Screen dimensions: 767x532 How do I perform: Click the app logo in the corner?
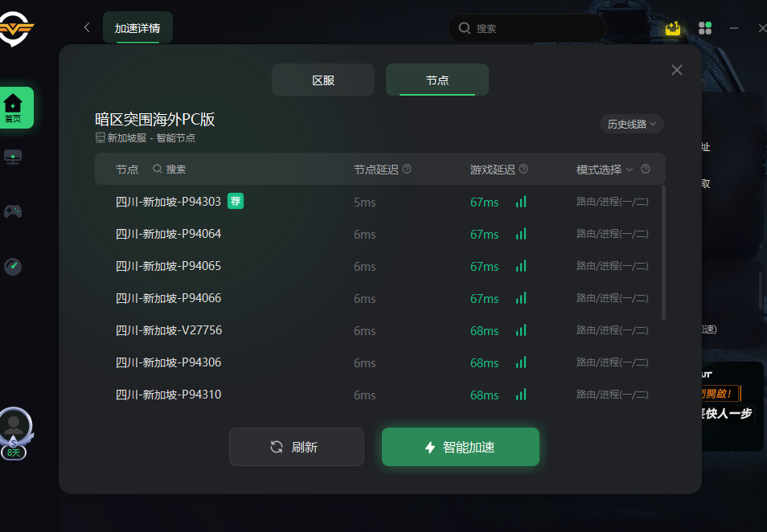pos(15,28)
